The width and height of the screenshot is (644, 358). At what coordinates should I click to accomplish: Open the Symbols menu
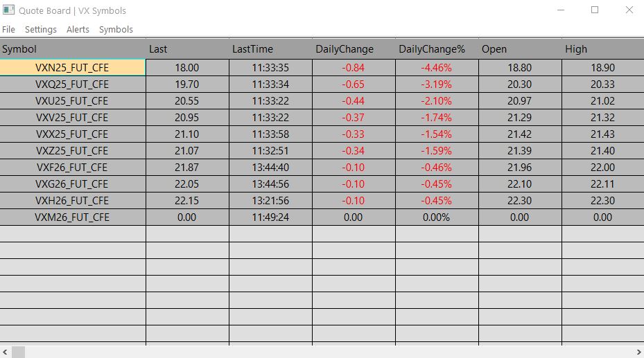116,30
